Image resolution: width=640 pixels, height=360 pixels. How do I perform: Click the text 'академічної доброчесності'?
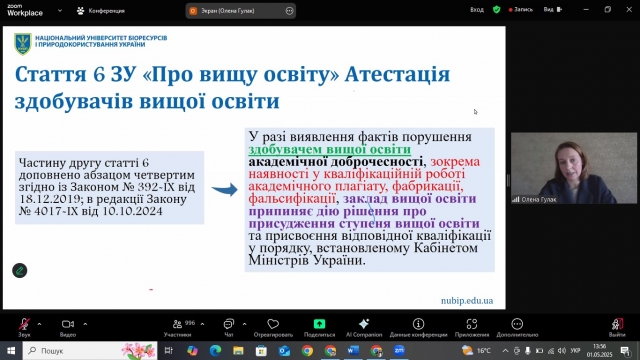[x=336, y=162]
